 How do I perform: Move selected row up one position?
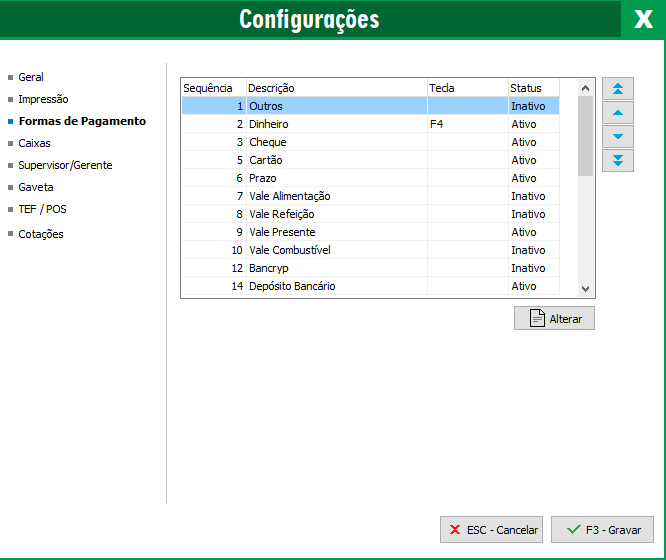click(x=617, y=113)
